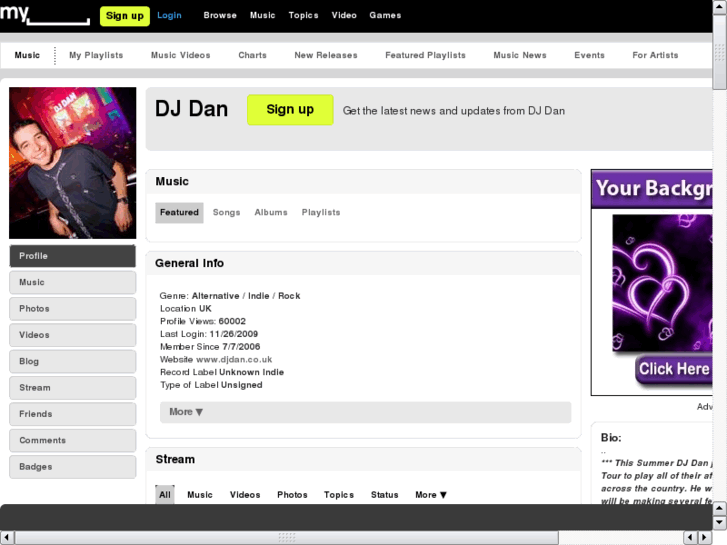Select All filter in Stream
727x545 pixels.
coord(165,495)
